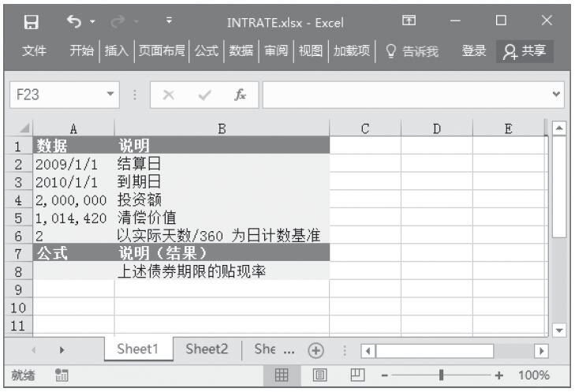Switch to Normal view icon in status bar
The image size is (575, 392).
tap(280, 375)
